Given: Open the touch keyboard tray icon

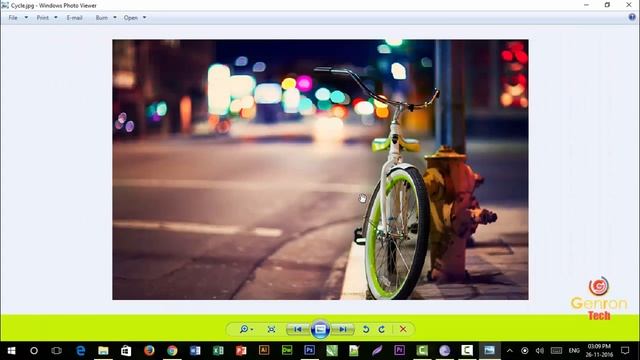Looking at the screenshot, I should coord(556,351).
